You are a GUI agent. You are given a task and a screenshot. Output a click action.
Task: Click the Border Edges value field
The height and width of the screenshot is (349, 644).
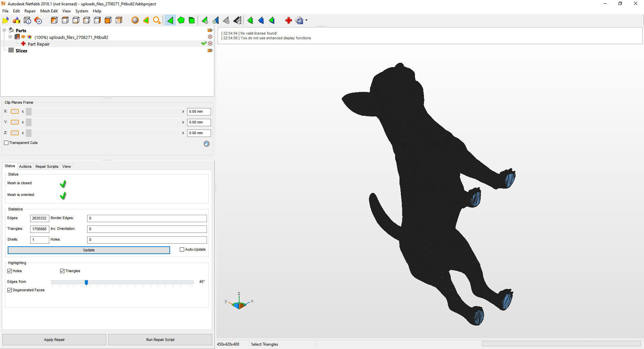click(x=147, y=218)
